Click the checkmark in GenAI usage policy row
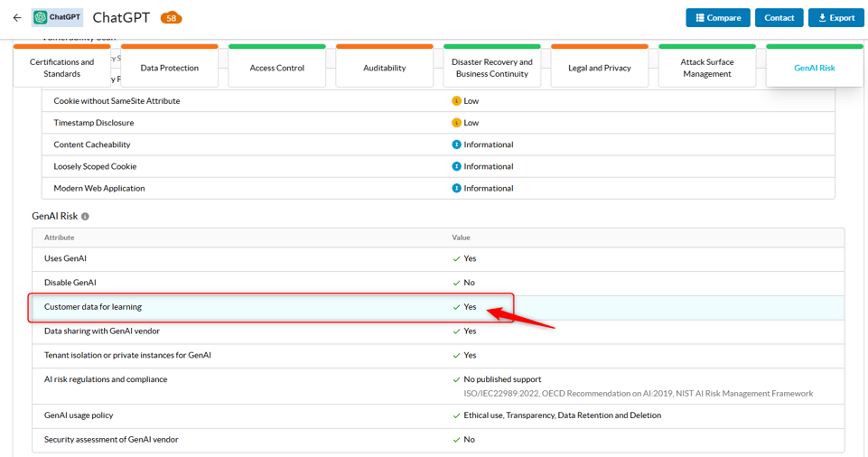The width and height of the screenshot is (868, 457). (456, 415)
